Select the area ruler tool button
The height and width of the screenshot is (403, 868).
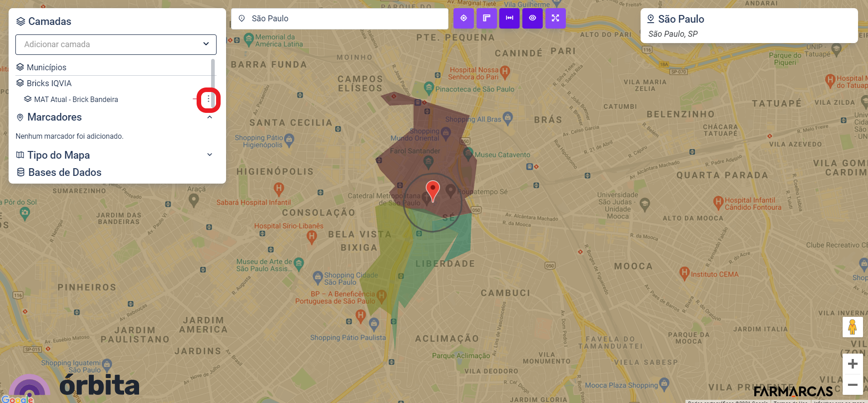(487, 18)
